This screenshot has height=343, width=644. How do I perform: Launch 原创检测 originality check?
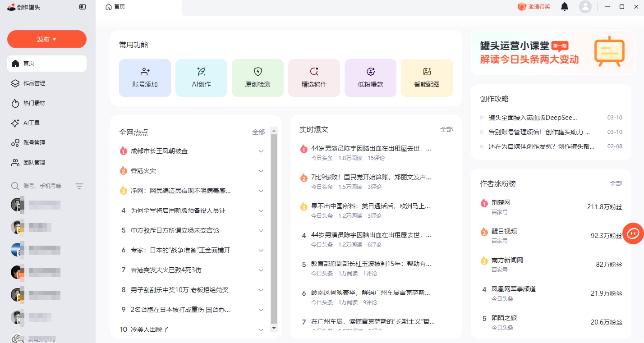(x=258, y=78)
